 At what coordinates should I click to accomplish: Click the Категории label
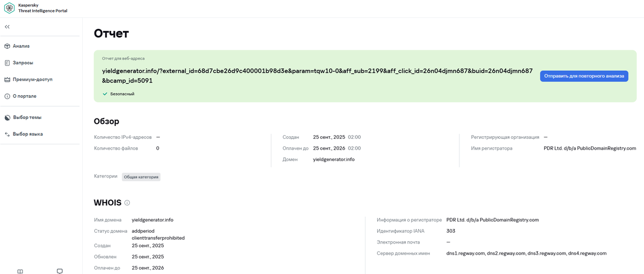coord(106,176)
